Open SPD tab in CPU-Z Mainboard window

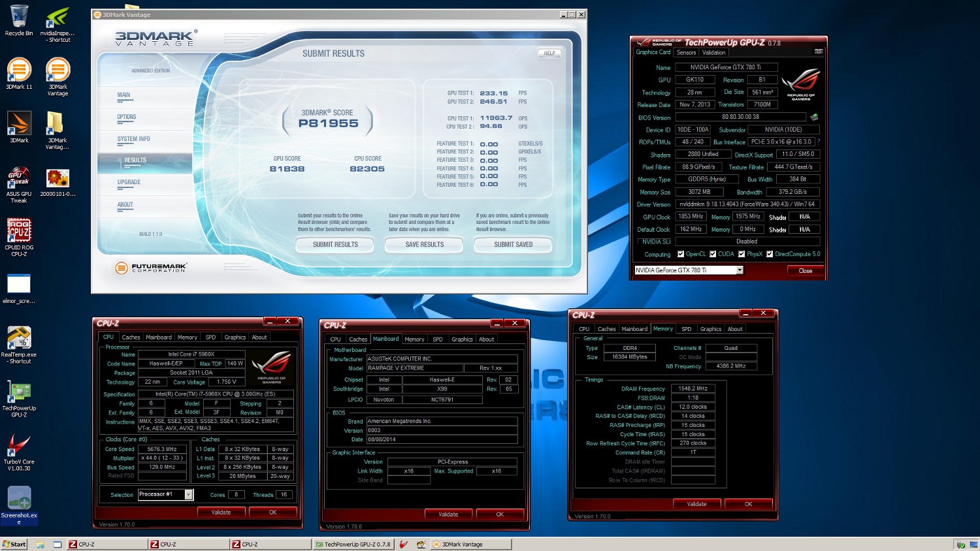(x=438, y=339)
